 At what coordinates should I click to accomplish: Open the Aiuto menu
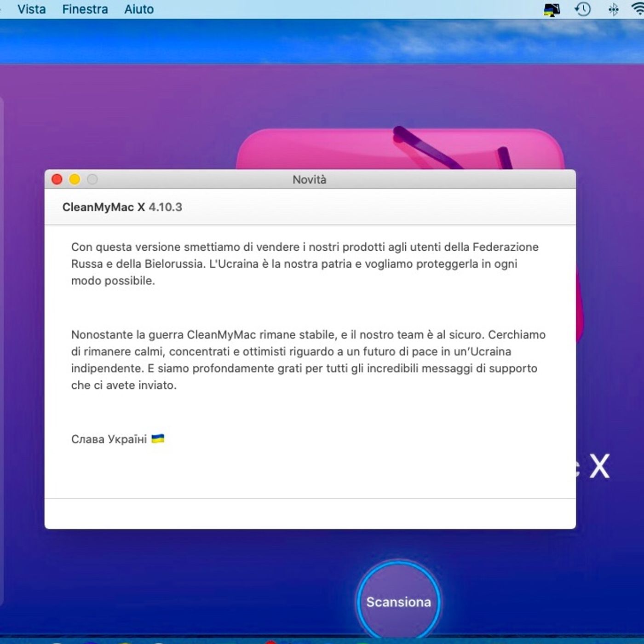coord(139,9)
